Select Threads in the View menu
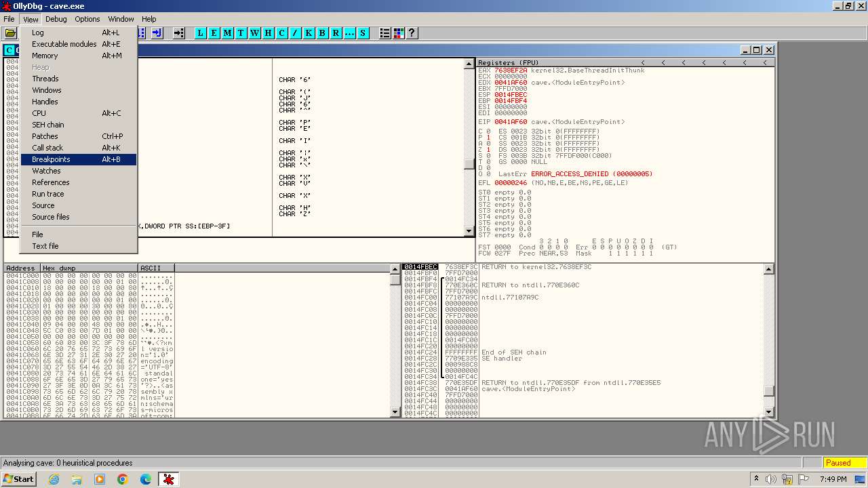The image size is (868, 488). click(79, 79)
